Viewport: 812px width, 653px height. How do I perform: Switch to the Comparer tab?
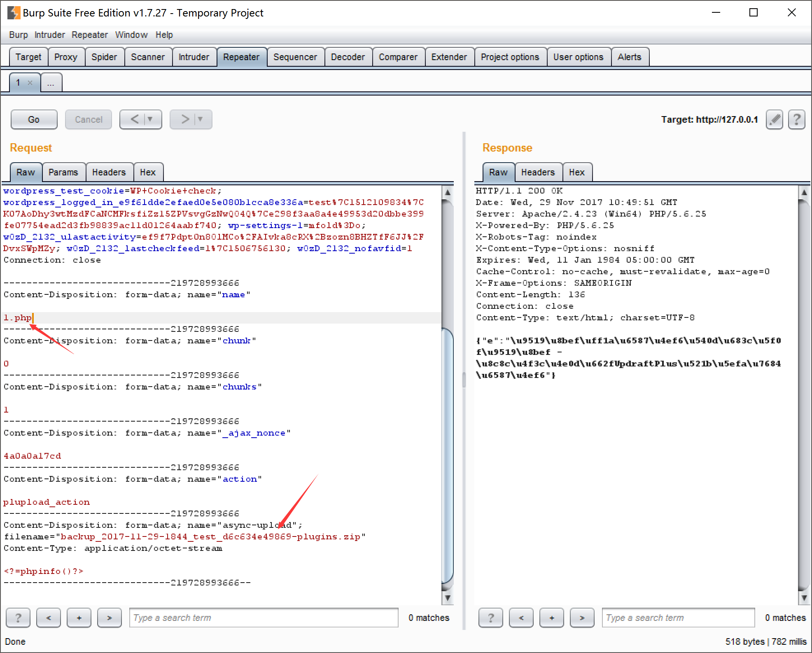(398, 57)
